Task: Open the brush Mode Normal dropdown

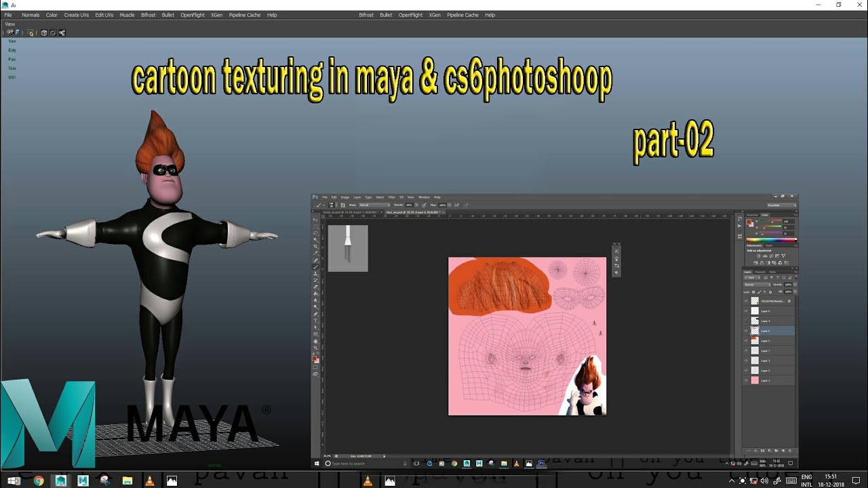Action: pos(374,205)
